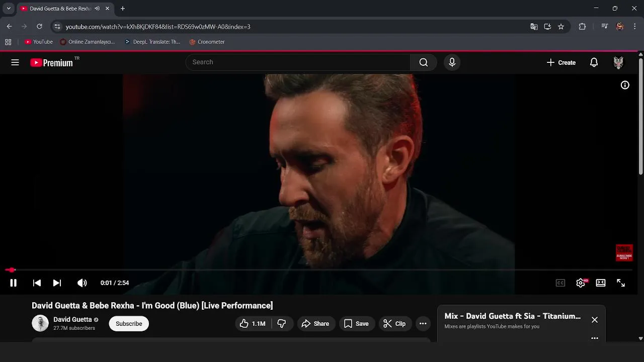
Task: Open David Guetta channel avatar
Action: [40, 323]
